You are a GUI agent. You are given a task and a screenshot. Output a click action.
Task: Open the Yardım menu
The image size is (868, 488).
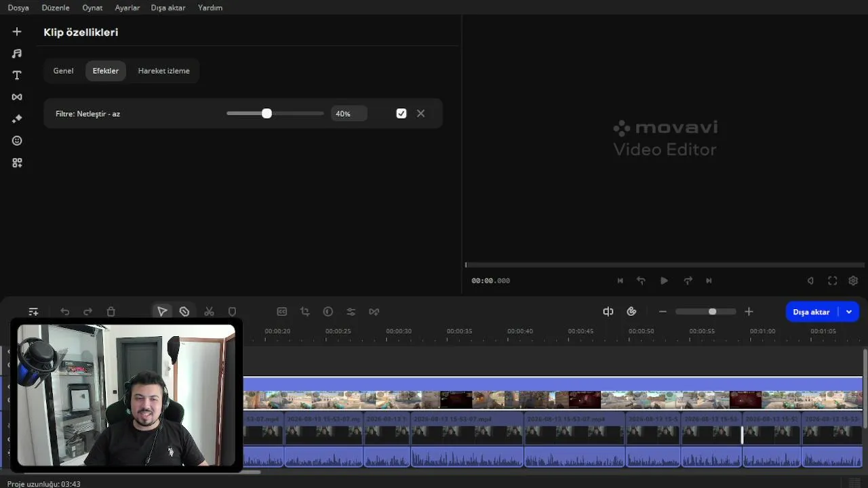point(210,7)
